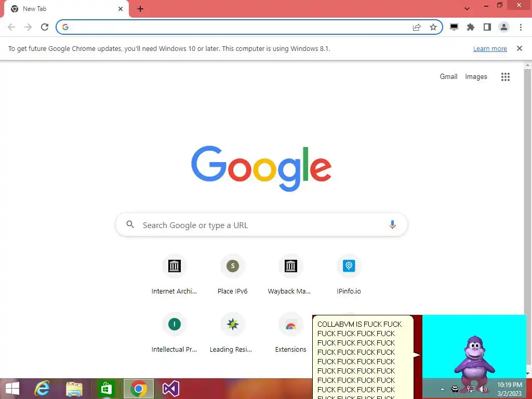Viewport: 532px width, 399px height.
Task: Click the Images link
Action: click(x=476, y=77)
